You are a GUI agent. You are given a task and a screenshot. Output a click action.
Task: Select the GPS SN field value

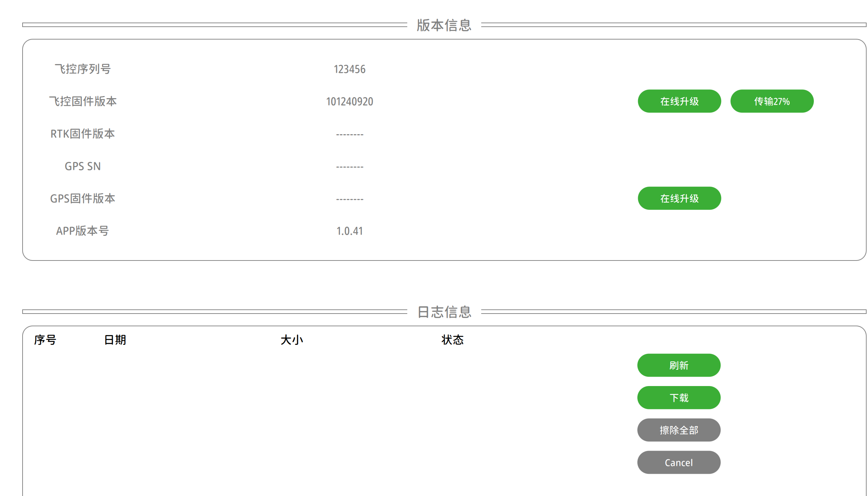click(x=349, y=166)
